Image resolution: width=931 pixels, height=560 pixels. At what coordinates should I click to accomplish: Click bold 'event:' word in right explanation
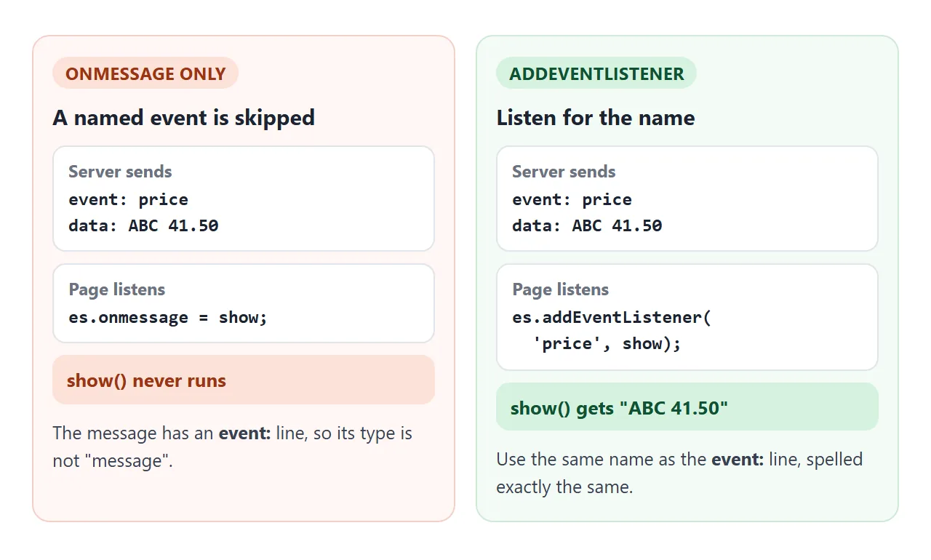point(738,460)
